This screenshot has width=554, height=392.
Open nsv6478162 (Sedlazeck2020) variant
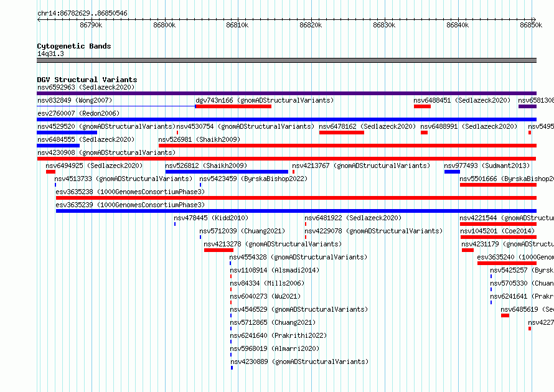pyautogui.click(x=367, y=126)
